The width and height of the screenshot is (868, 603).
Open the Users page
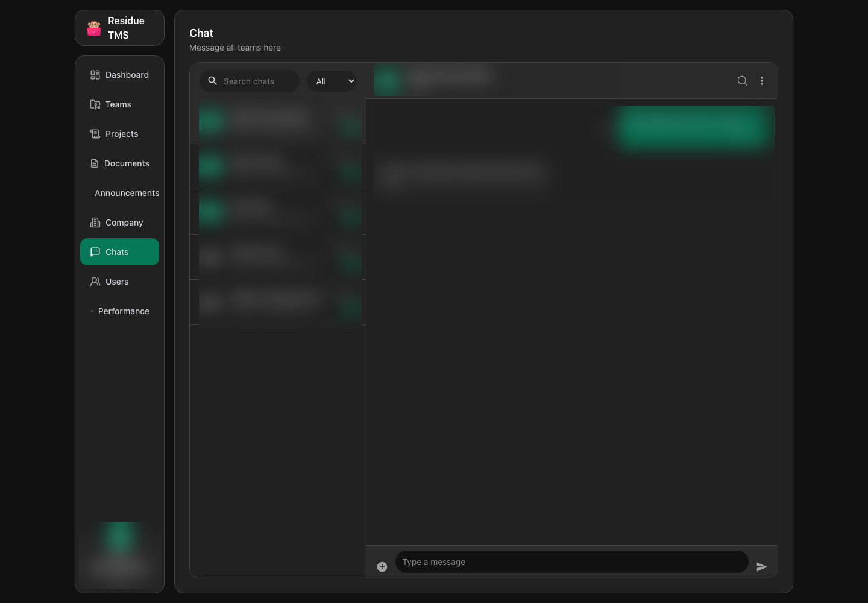pyautogui.click(x=119, y=282)
